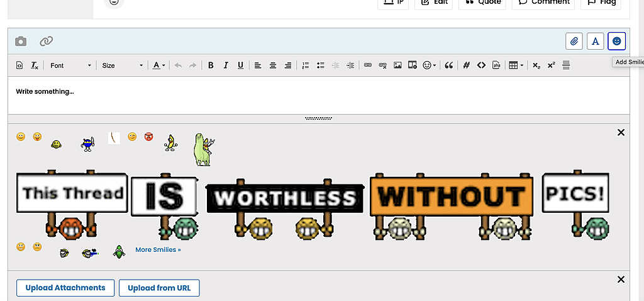Screen dimensions: 644x301
Task: Insert horizontal line icon
Action: [x=566, y=65]
